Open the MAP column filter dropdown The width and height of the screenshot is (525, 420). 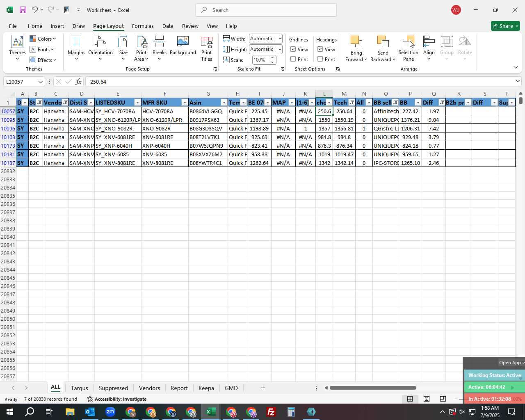(292, 103)
